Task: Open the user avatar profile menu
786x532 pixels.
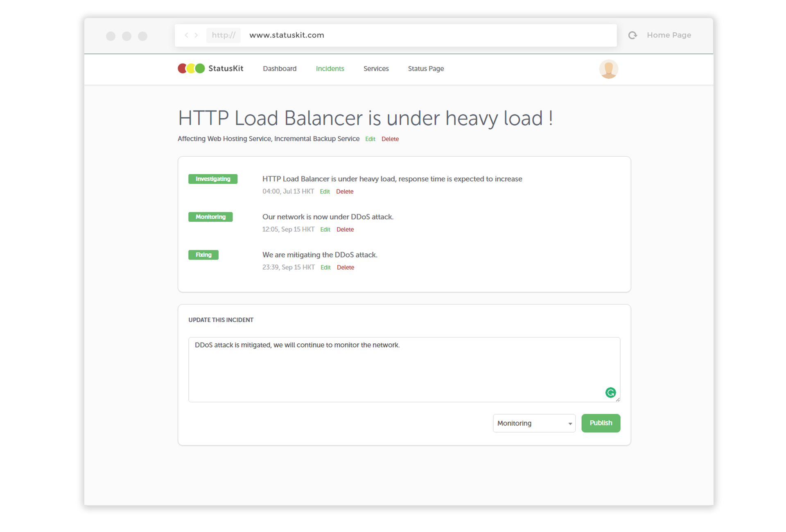Action: click(608, 69)
